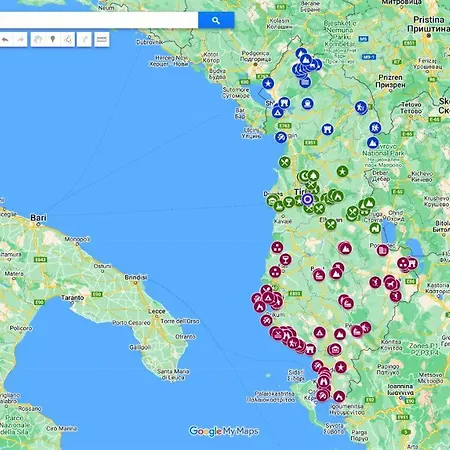Select the draw a line tool

tap(68, 40)
